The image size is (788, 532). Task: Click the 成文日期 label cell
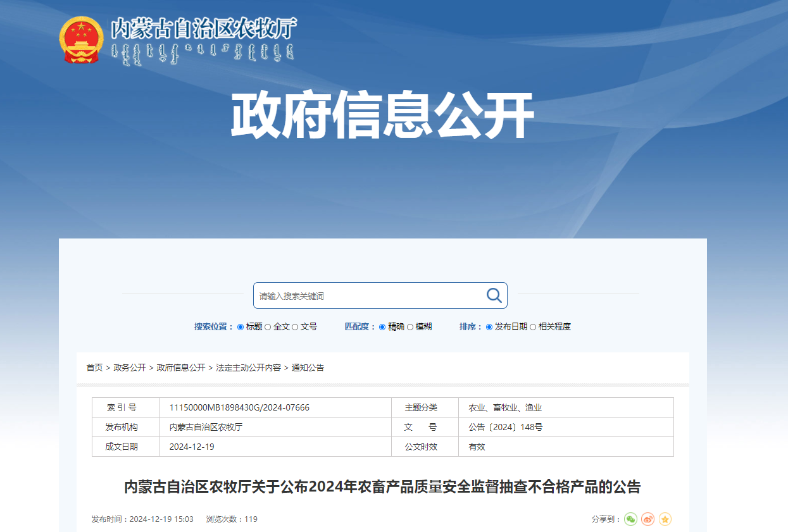(x=125, y=447)
